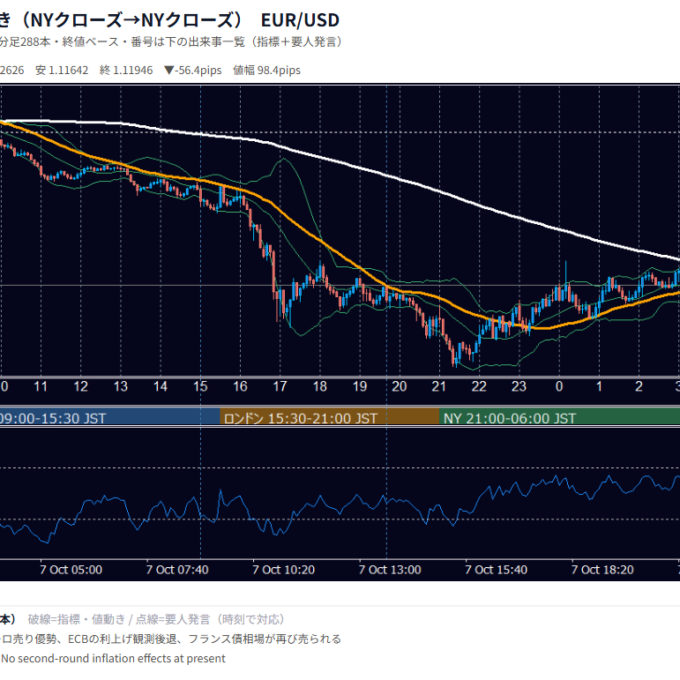The height and width of the screenshot is (680, 680).
Task: Click the 7 Oct 05:00 time label
Action: point(71,569)
